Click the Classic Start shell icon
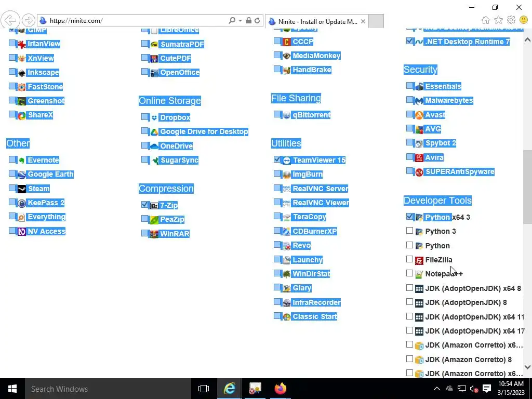The width and height of the screenshot is (532, 399). click(x=287, y=317)
